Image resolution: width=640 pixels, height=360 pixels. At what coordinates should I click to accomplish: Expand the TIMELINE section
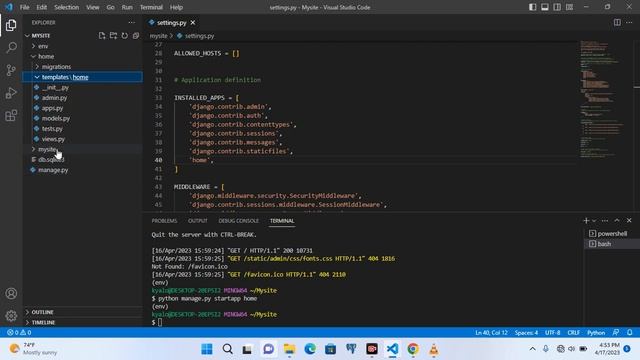click(x=43, y=322)
